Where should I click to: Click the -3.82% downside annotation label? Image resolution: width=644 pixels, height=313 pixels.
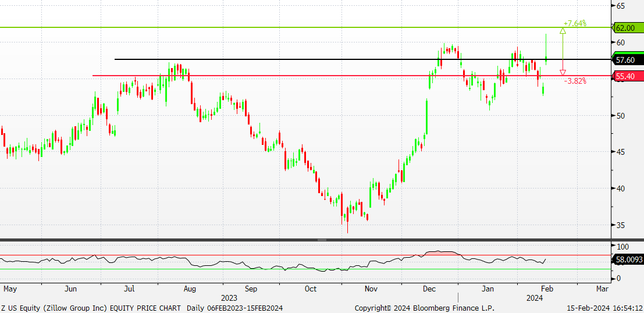(x=575, y=81)
